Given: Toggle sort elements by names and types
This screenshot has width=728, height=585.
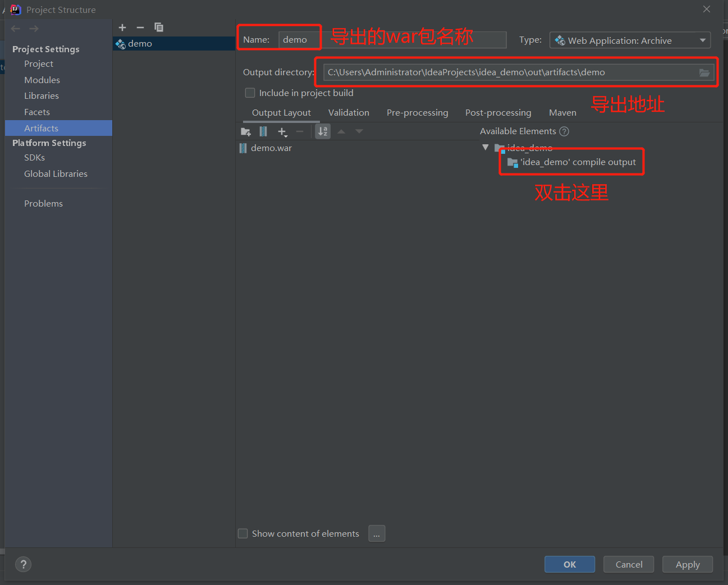Looking at the screenshot, I should [323, 131].
